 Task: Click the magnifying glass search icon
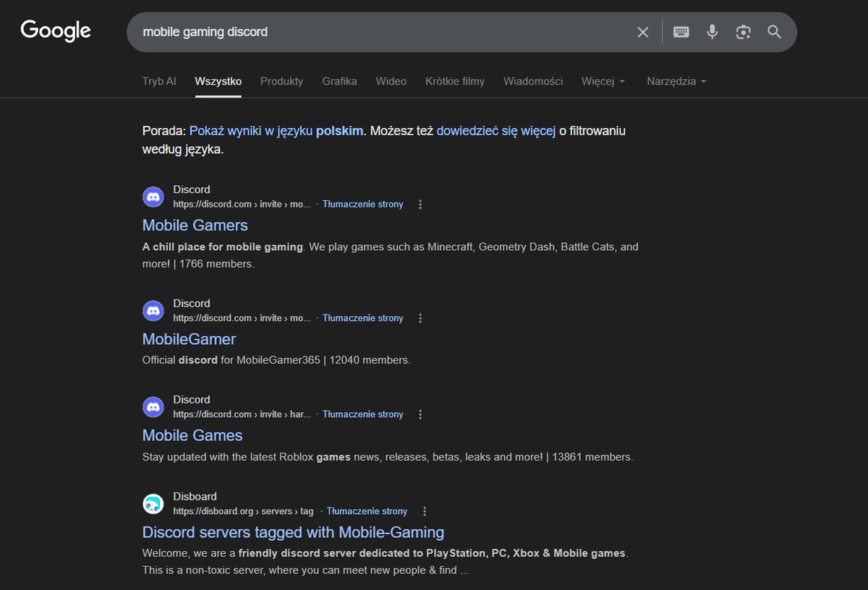tap(775, 32)
